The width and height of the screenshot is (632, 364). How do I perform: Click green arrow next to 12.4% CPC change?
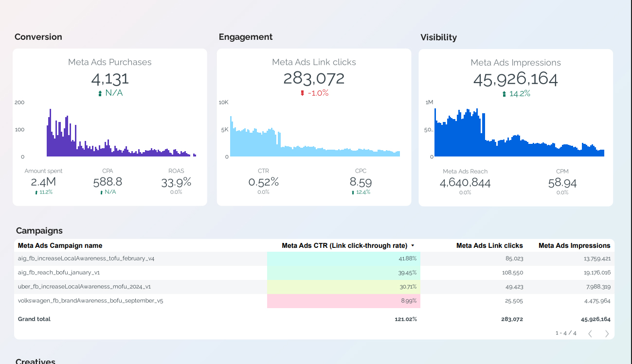353,192
